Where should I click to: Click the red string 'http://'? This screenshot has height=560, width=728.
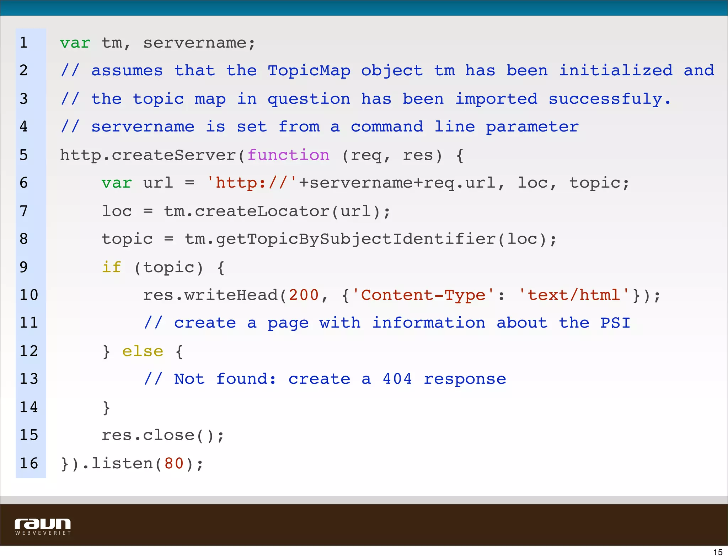pos(252,183)
